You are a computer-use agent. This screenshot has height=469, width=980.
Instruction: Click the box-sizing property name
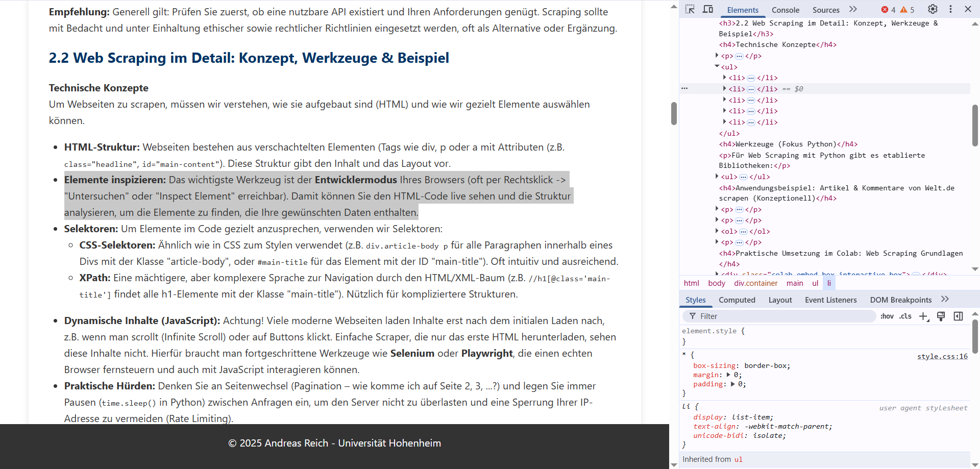point(714,365)
